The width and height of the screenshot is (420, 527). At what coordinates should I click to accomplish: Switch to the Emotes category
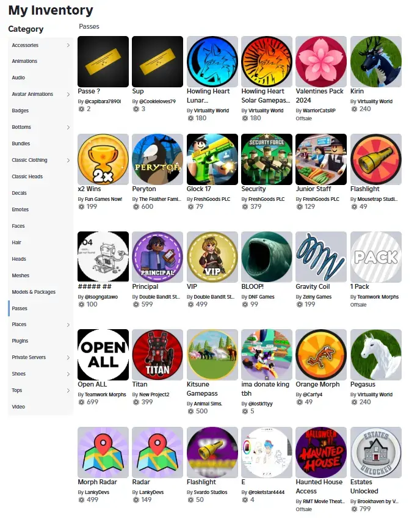tap(20, 209)
